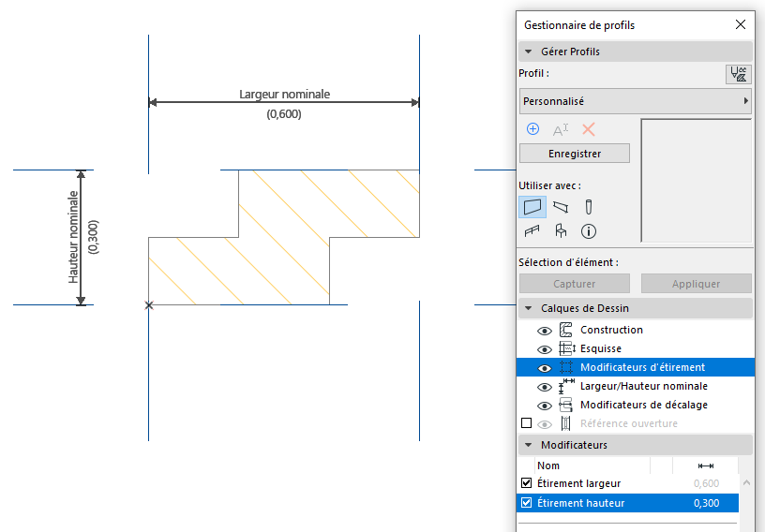Click the profile picker icon next to Profil
Image resolution: width=765 pixels, height=532 pixels.
click(738, 74)
